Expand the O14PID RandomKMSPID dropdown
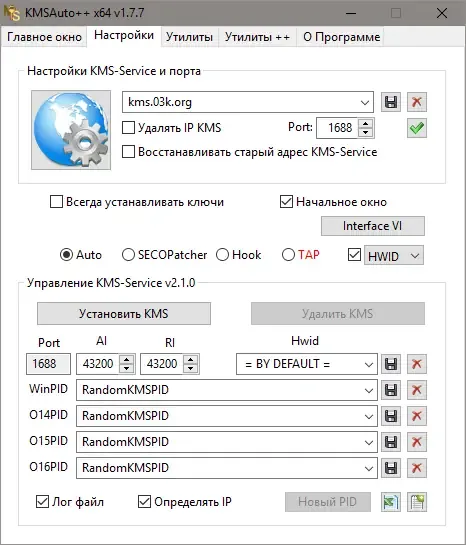Image resolution: width=466 pixels, height=545 pixels. [x=368, y=416]
